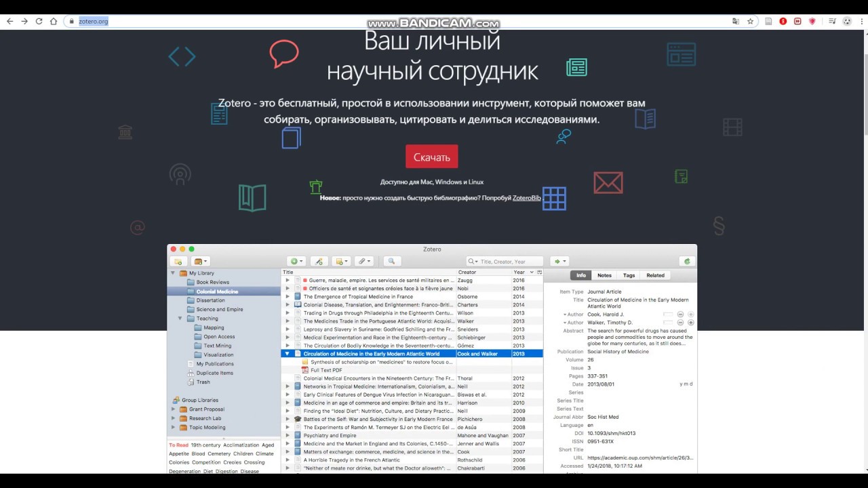Select the Text Mining collection
This screenshot has width=868, height=488.
tap(217, 346)
